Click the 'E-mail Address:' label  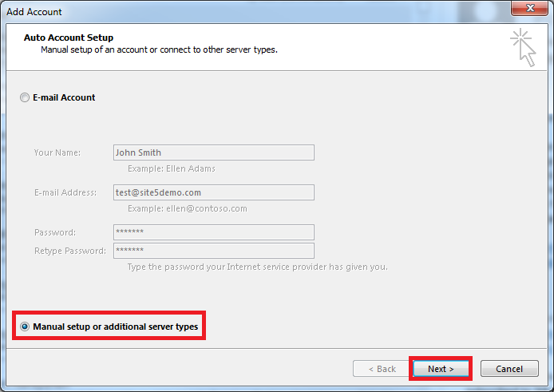65,192
